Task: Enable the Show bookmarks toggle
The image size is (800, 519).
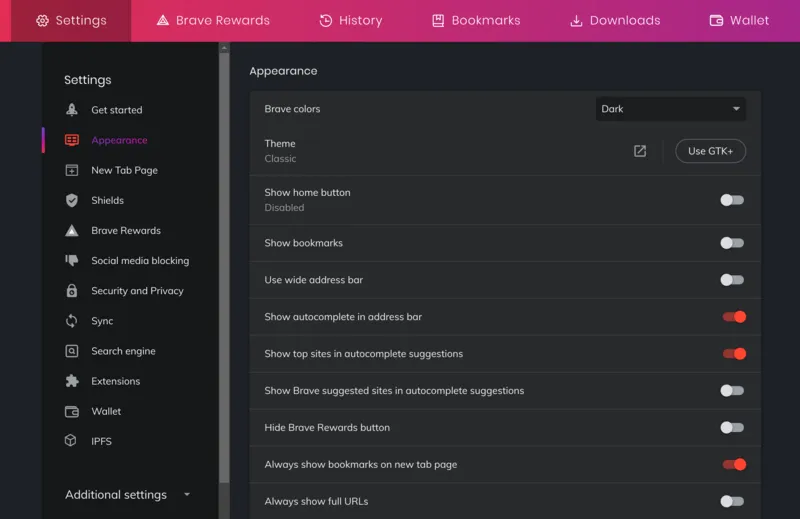Action: (732, 243)
